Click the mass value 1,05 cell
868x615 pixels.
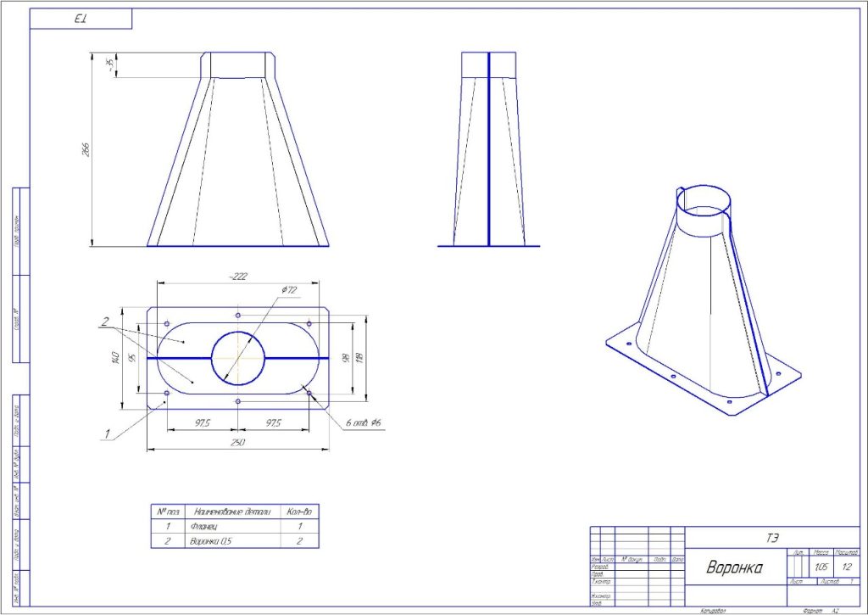819,567
